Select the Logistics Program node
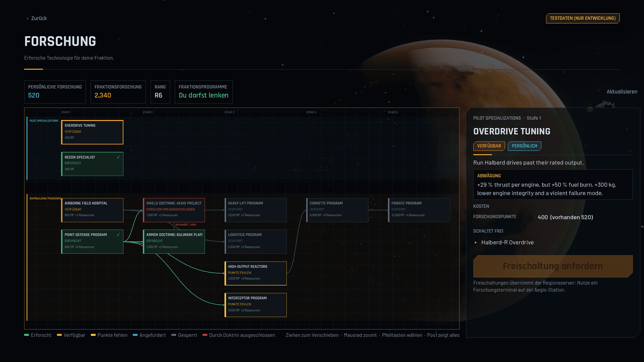Screen dimensions: 644x362 tap(256, 242)
